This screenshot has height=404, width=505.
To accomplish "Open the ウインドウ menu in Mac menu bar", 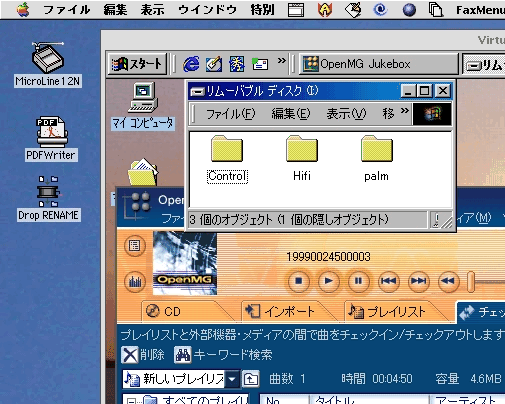I will click(x=207, y=10).
